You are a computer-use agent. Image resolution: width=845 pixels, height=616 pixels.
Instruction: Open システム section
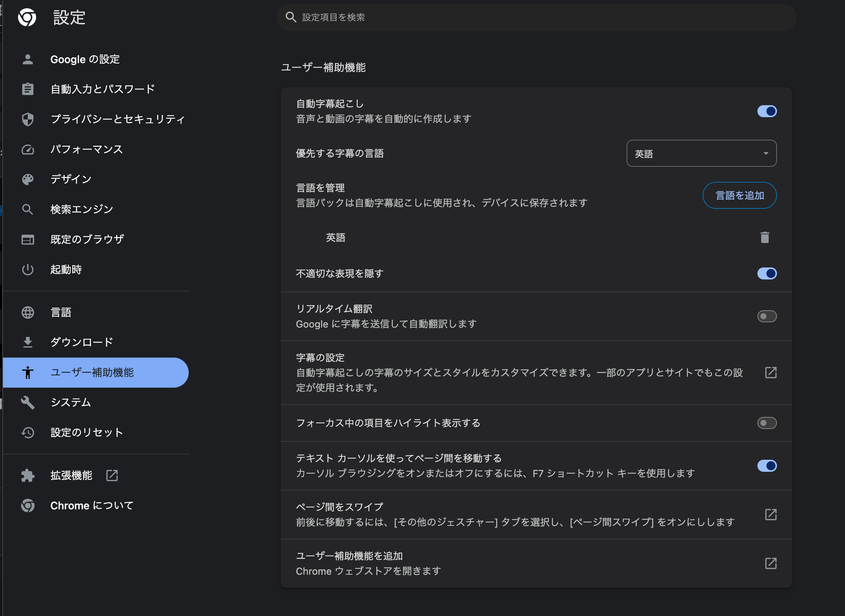[96, 402]
